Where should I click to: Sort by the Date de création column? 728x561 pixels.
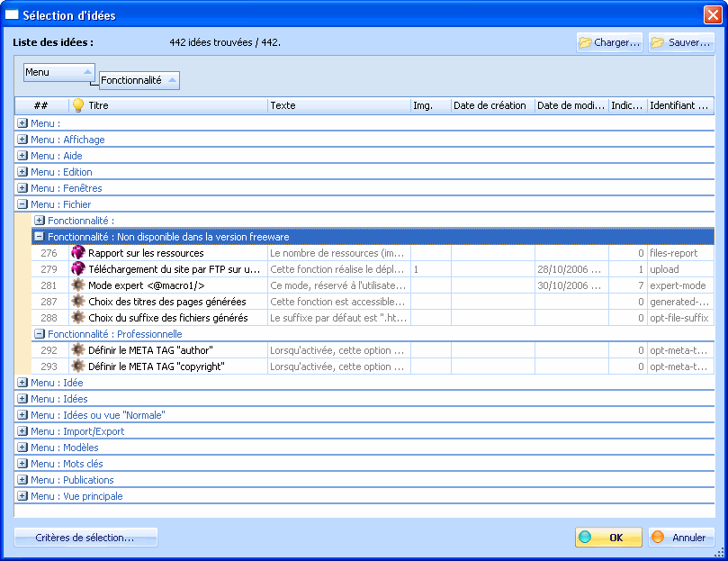pos(492,105)
